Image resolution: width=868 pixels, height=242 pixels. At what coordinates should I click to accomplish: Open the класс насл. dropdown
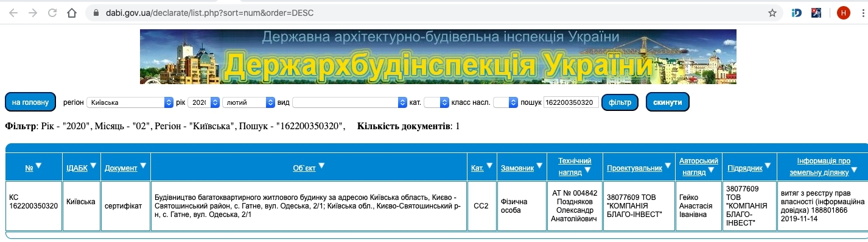(x=505, y=102)
